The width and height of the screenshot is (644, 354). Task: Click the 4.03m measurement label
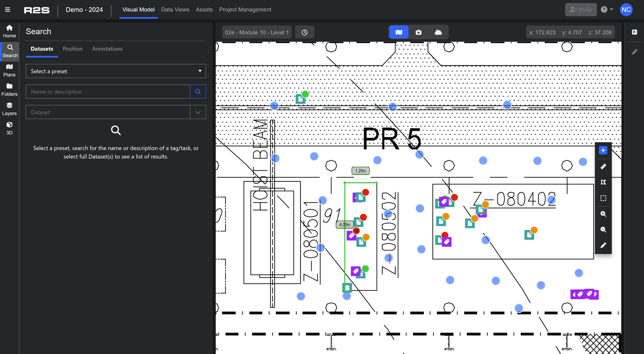(x=345, y=224)
